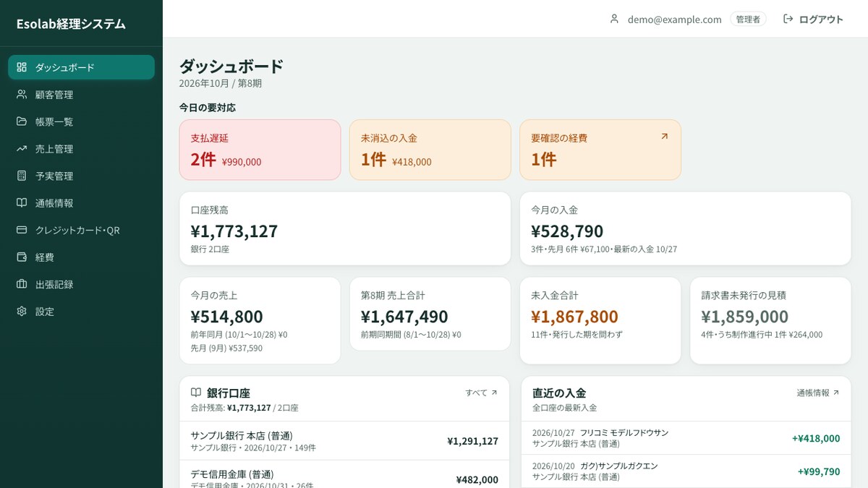Open クレジットカード・QR menu item

point(81,230)
